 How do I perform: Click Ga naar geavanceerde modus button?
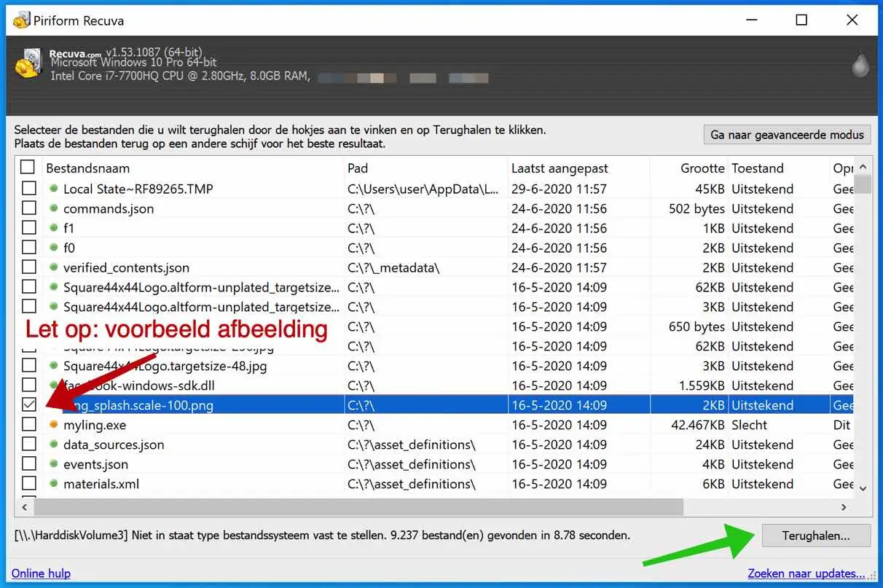(x=787, y=135)
